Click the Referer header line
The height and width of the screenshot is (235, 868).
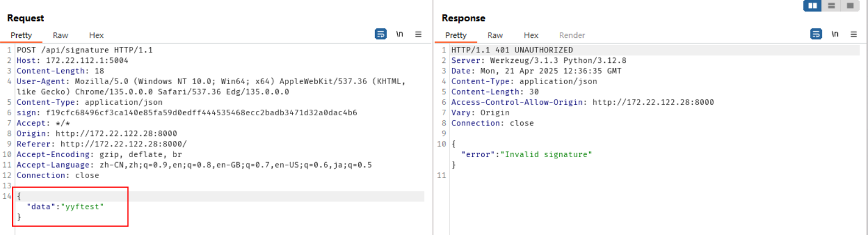click(102, 144)
